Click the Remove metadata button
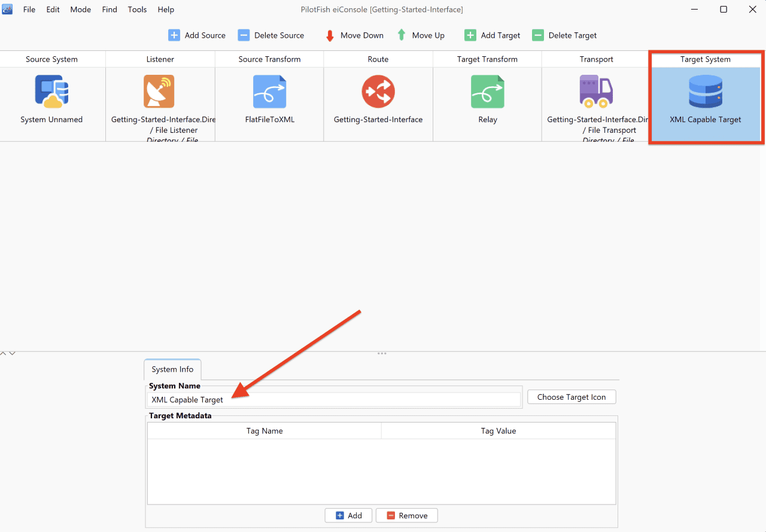Screen dimensions: 766x532 click(x=407, y=515)
